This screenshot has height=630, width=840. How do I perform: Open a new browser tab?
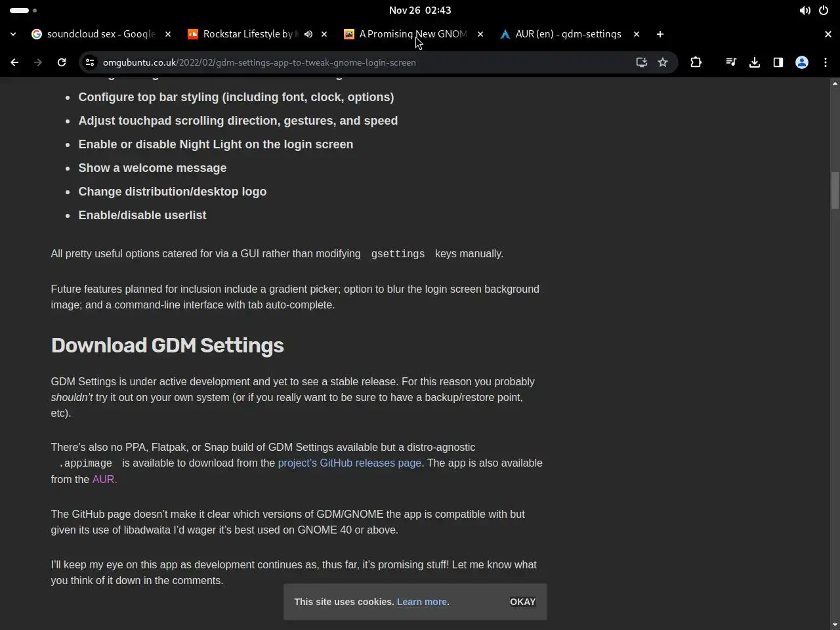[x=660, y=34]
